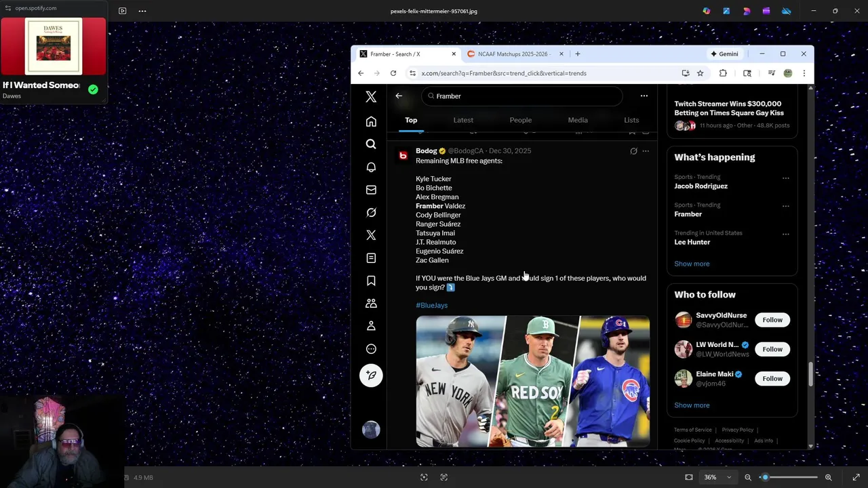Open Bodog post's more options menu

[646, 151]
